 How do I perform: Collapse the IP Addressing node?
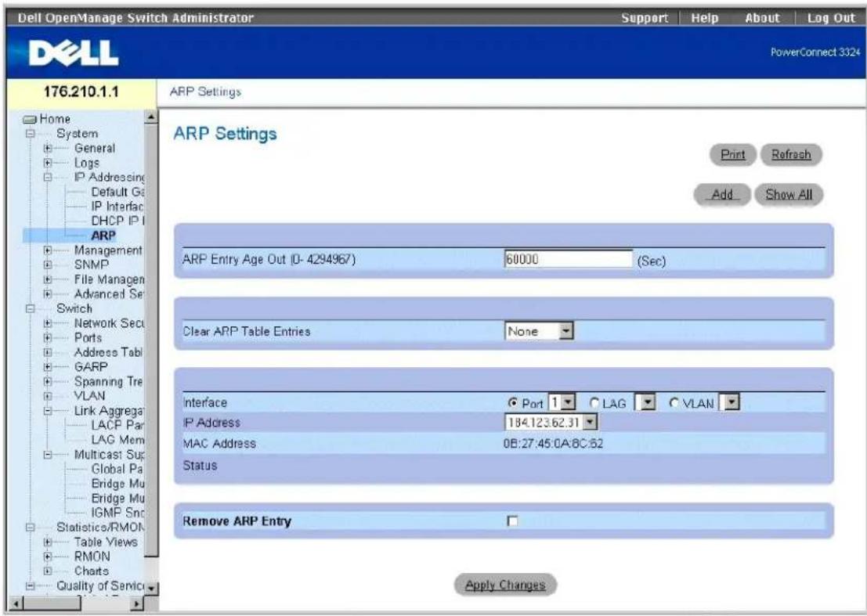48,178
